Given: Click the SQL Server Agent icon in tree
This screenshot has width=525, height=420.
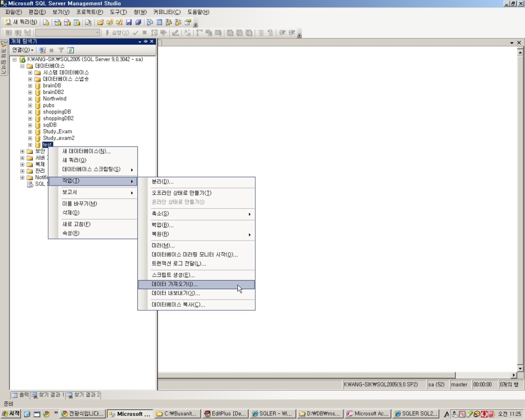Looking at the screenshot, I should tap(30, 184).
